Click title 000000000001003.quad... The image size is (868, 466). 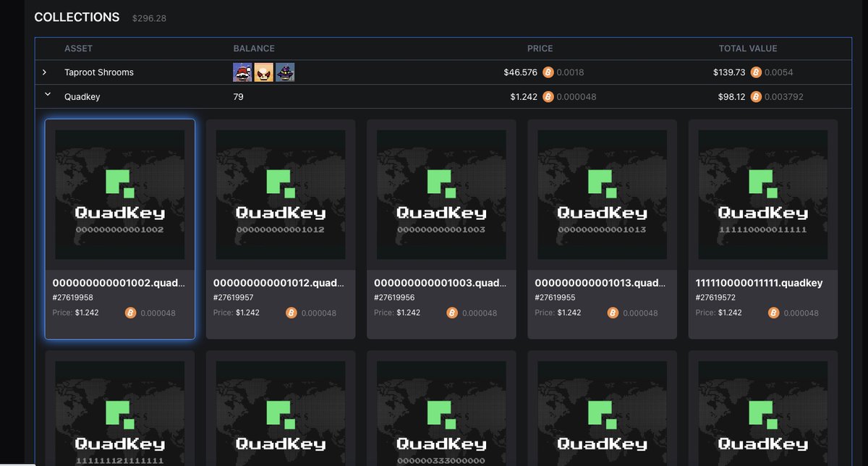click(x=441, y=283)
